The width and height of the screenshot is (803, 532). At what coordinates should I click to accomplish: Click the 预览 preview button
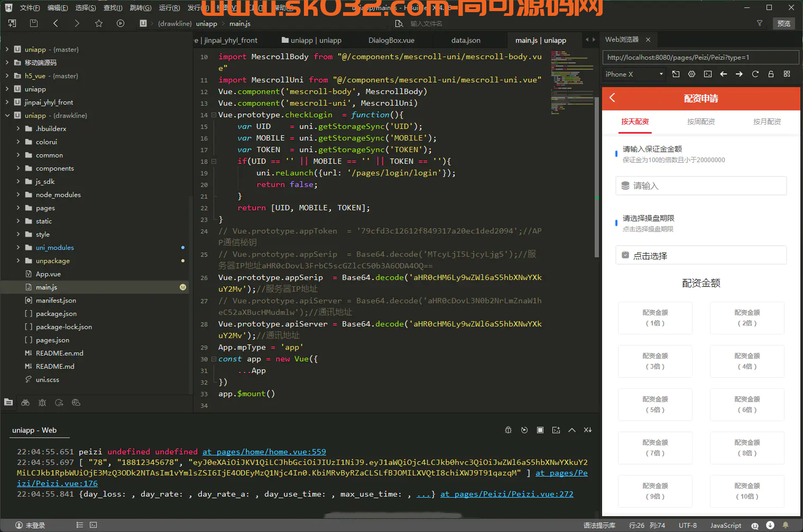(784, 23)
